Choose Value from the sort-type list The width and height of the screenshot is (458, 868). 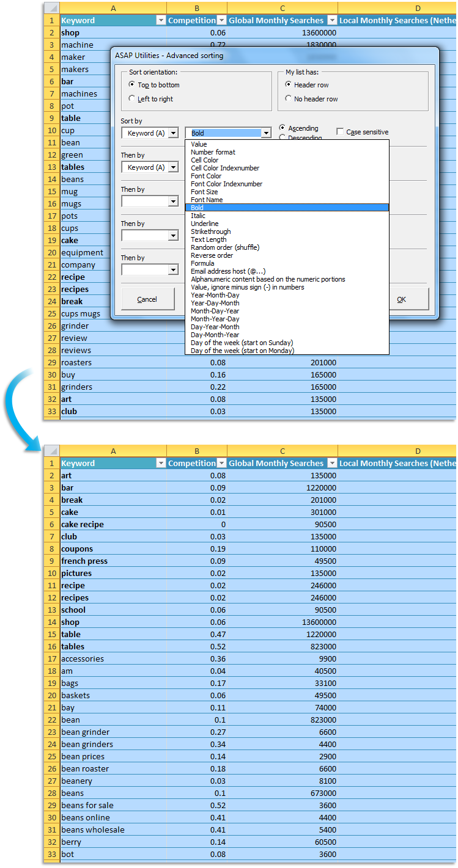(287, 144)
